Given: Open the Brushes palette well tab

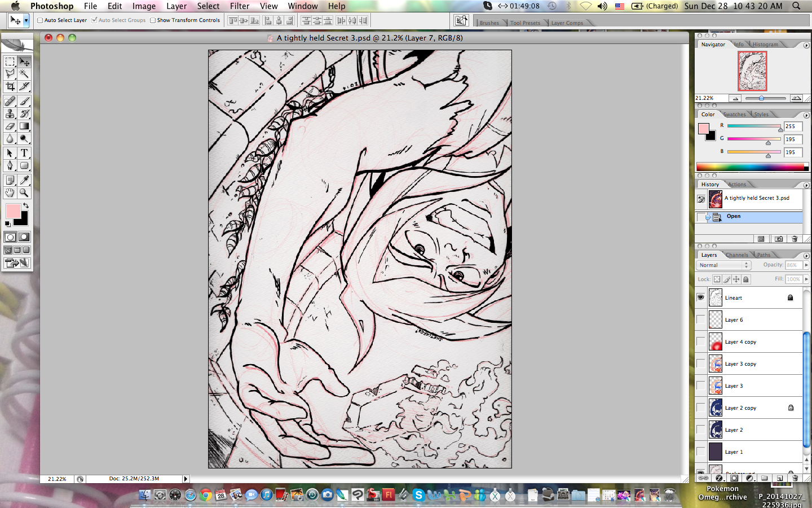Looking at the screenshot, I should (x=489, y=23).
